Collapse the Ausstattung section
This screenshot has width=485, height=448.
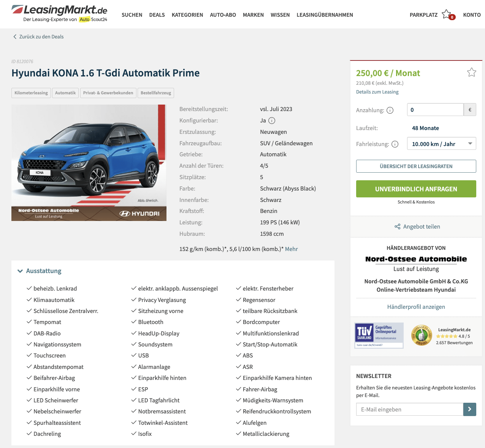(40, 271)
